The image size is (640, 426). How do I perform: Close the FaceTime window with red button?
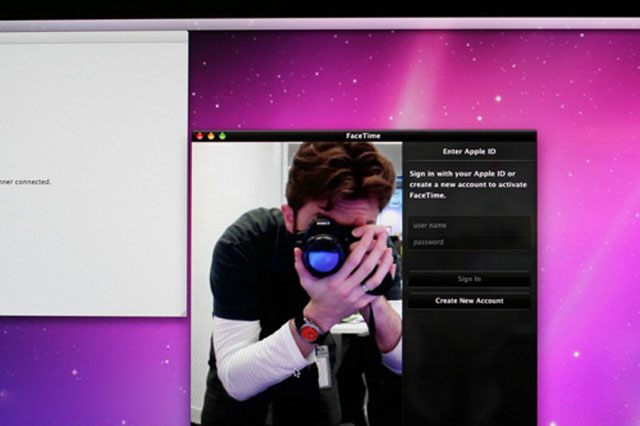point(200,136)
